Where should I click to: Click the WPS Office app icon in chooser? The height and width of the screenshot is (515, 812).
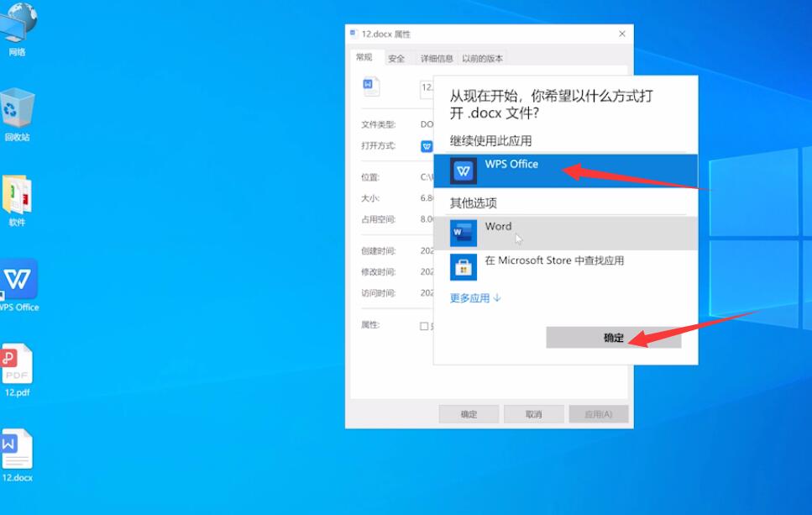coord(463,171)
